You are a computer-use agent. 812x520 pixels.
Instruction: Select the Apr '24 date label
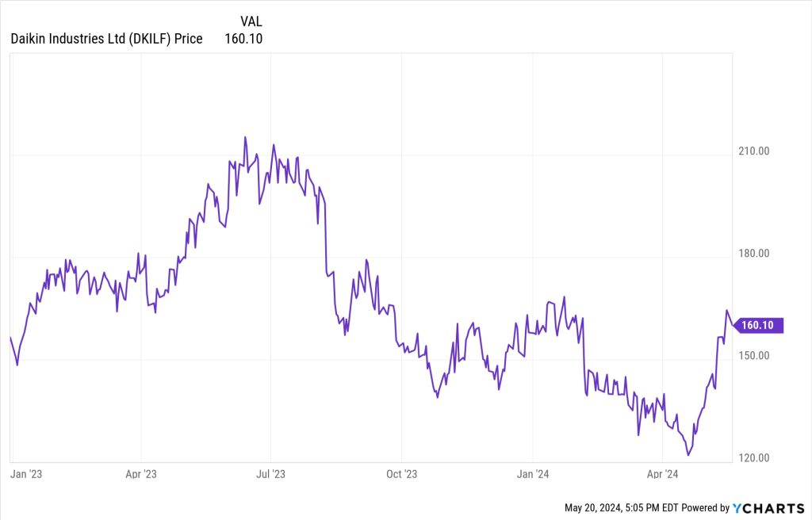click(662, 475)
